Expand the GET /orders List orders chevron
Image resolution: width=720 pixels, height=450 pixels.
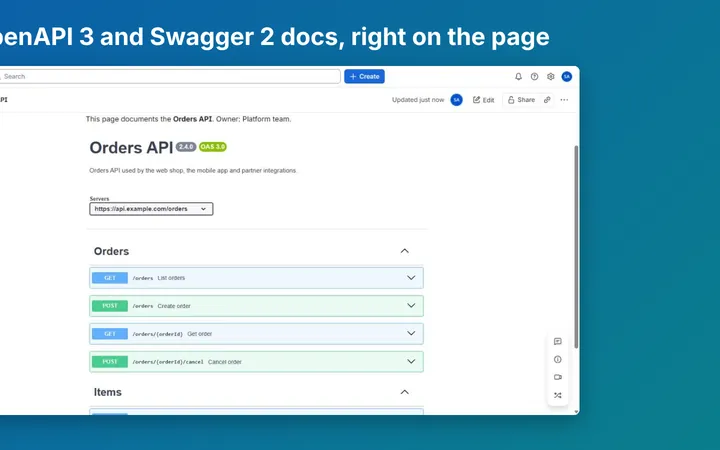coord(411,278)
